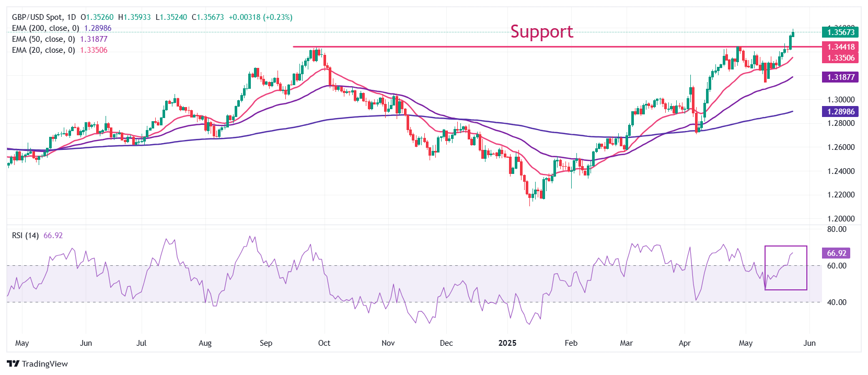Select the 1.28986 EMA 200 price tag

coord(840,112)
